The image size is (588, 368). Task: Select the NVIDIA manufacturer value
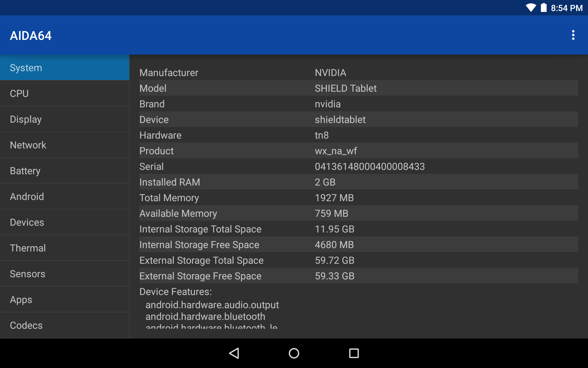pos(330,73)
